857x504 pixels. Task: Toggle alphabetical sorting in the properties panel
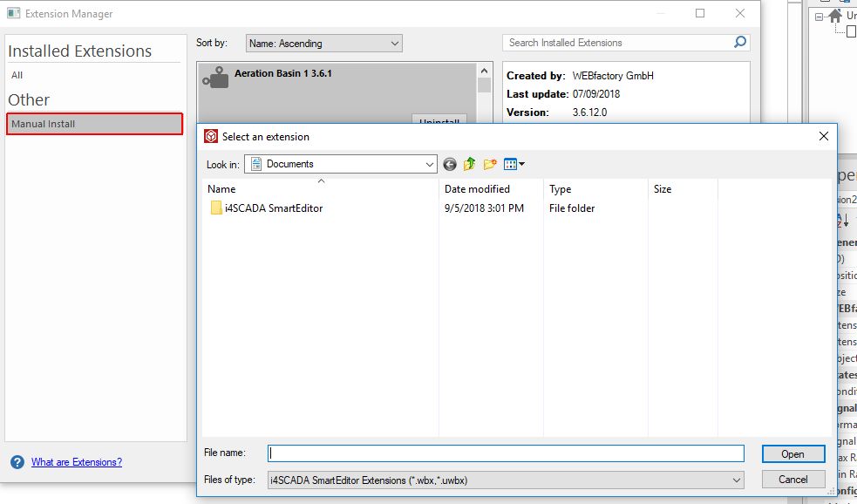(842, 220)
